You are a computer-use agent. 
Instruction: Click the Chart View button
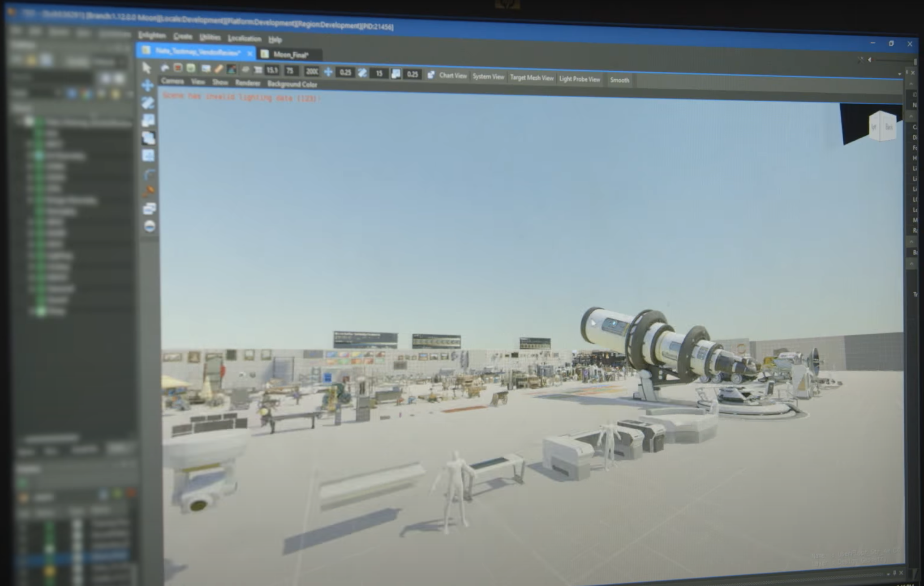click(x=453, y=75)
